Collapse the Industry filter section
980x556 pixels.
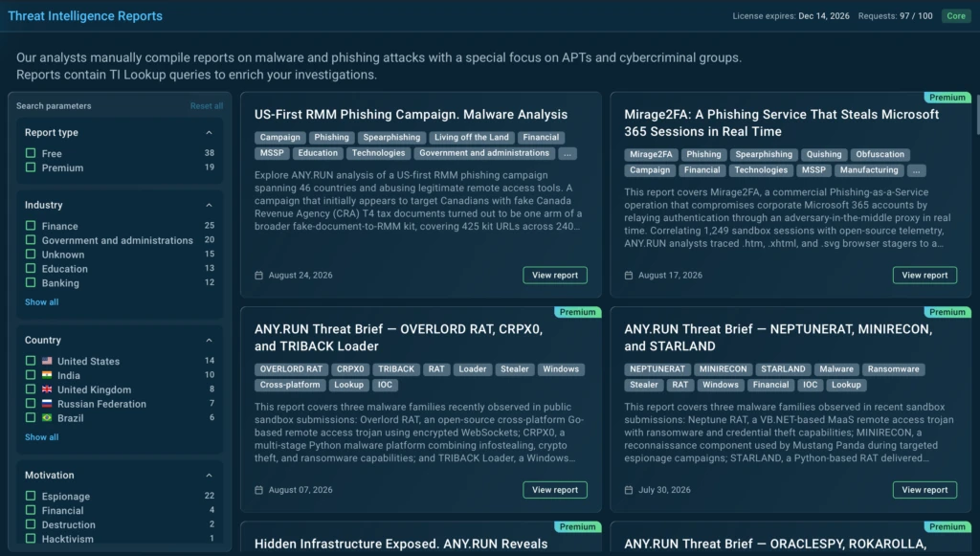pos(209,205)
